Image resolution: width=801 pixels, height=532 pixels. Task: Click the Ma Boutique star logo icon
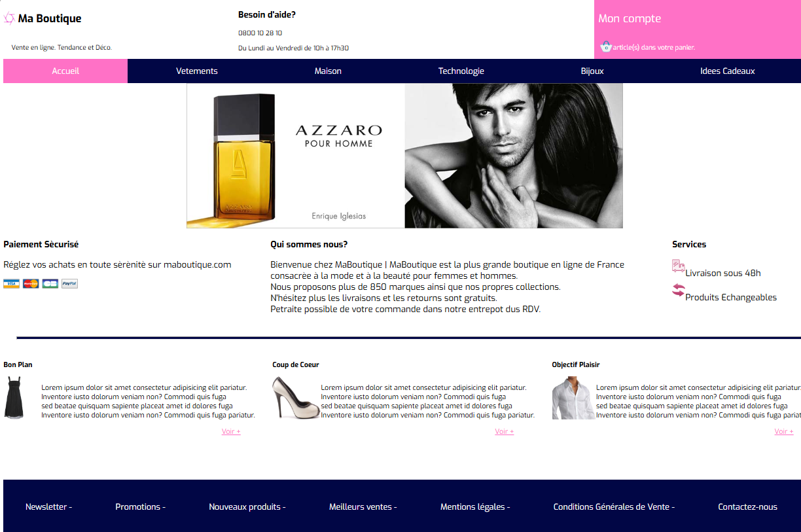(9, 18)
